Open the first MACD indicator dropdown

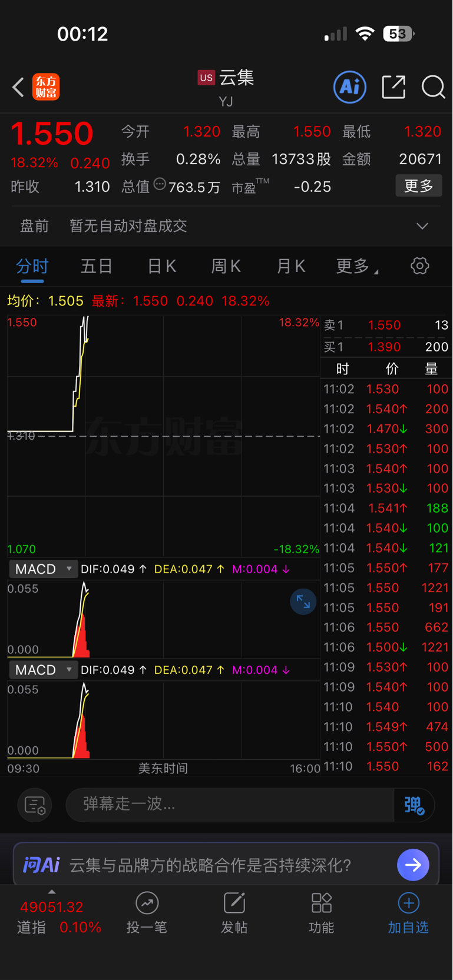click(x=43, y=569)
